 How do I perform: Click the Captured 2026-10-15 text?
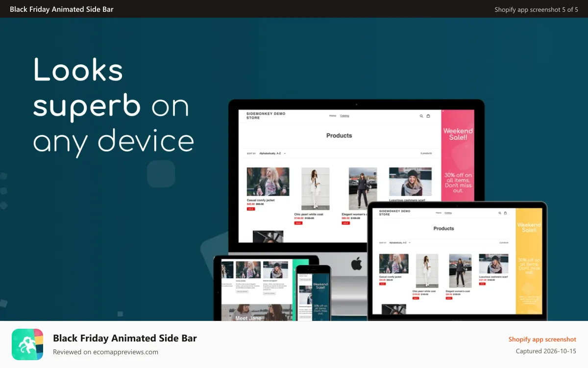point(546,351)
